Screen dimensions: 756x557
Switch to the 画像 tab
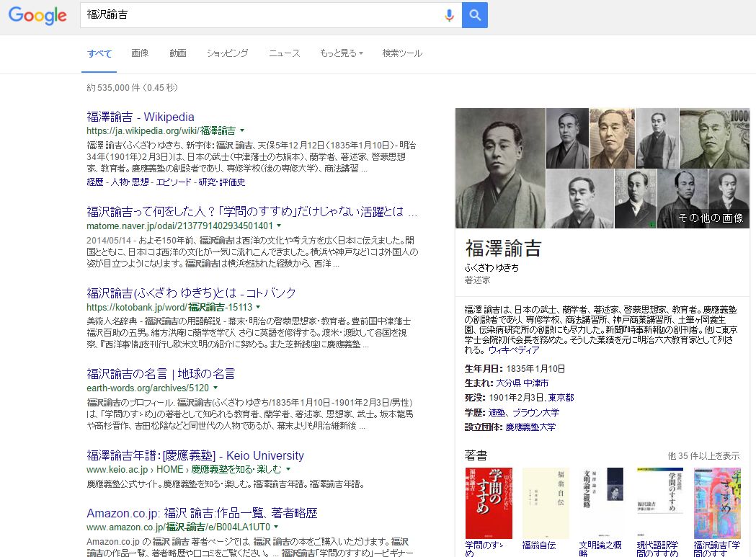[x=140, y=53]
